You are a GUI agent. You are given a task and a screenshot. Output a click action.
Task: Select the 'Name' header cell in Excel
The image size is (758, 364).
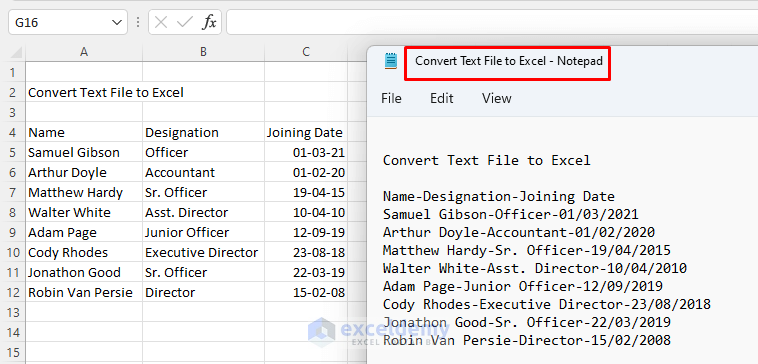84,132
